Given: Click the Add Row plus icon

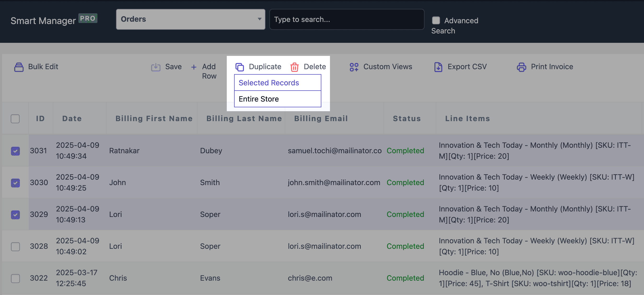Looking at the screenshot, I should point(194,67).
